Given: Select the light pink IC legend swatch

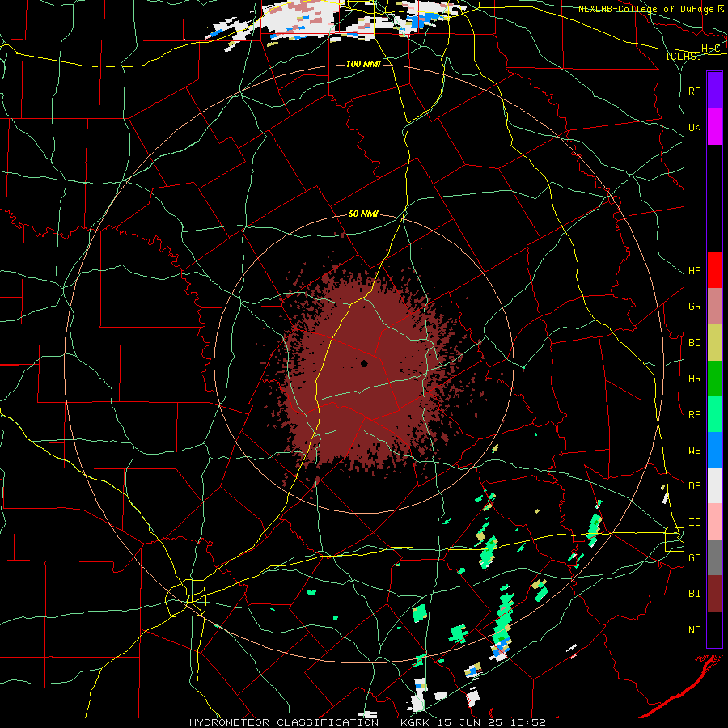Looking at the screenshot, I should pyautogui.click(x=714, y=522).
